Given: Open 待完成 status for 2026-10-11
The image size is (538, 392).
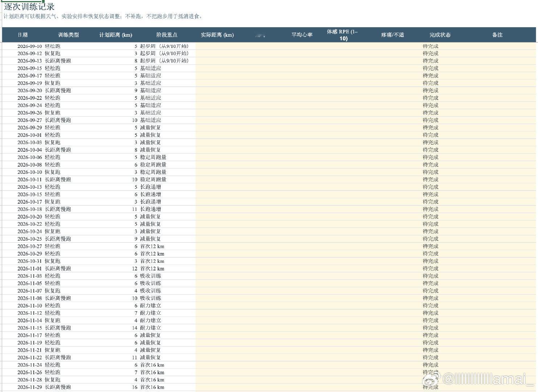Looking at the screenshot, I should 431,179.
